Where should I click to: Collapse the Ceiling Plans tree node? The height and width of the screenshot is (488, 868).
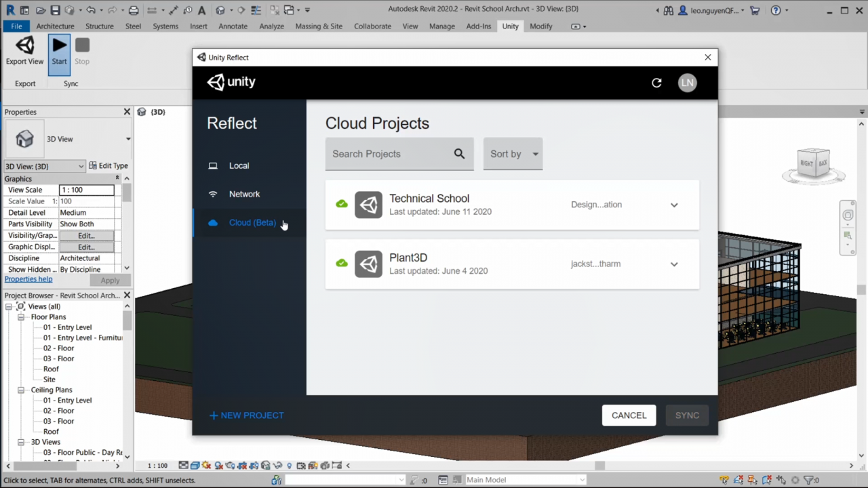pyautogui.click(x=21, y=390)
